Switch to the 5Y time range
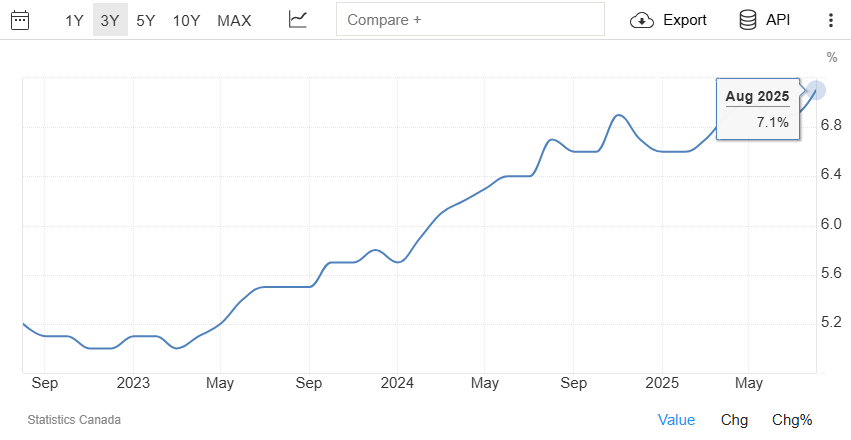Viewport: 851px width, 440px height. [x=146, y=20]
